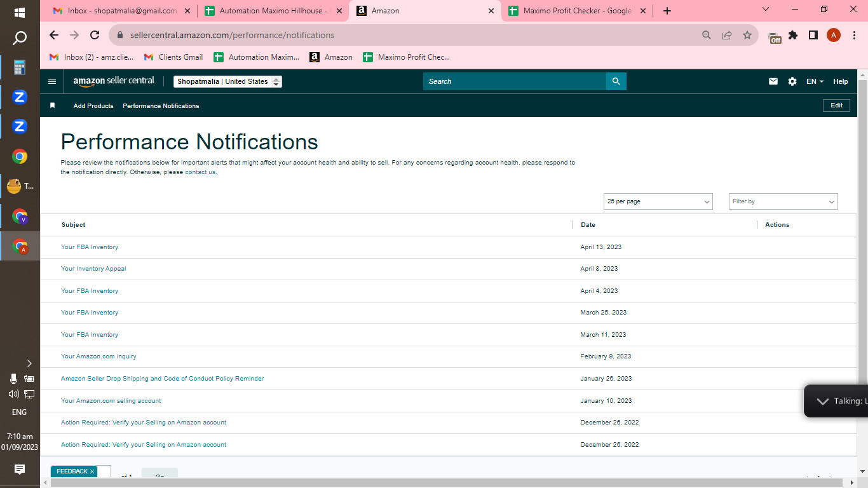Click the ENG input language indicator

tap(20, 412)
